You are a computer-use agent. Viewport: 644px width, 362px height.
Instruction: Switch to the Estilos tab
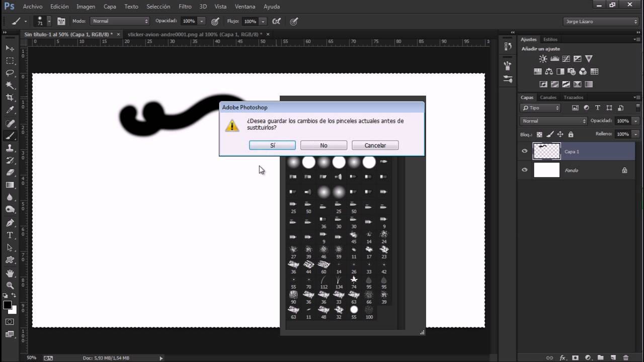coord(550,39)
